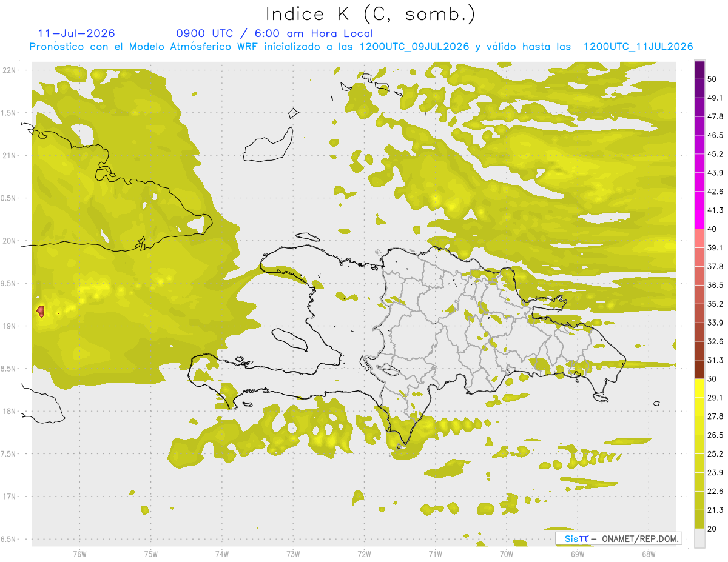728x562 pixels.
Task: Click the 'SisTT - ONAMET/REP.DOM.' credit box
Action: (618, 538)
